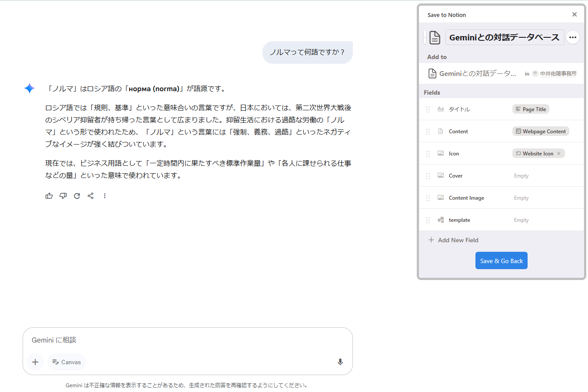The width and height of the screenshot is (588, 392).
Task: Click the document icon of Content field
Action: [441, 131]
